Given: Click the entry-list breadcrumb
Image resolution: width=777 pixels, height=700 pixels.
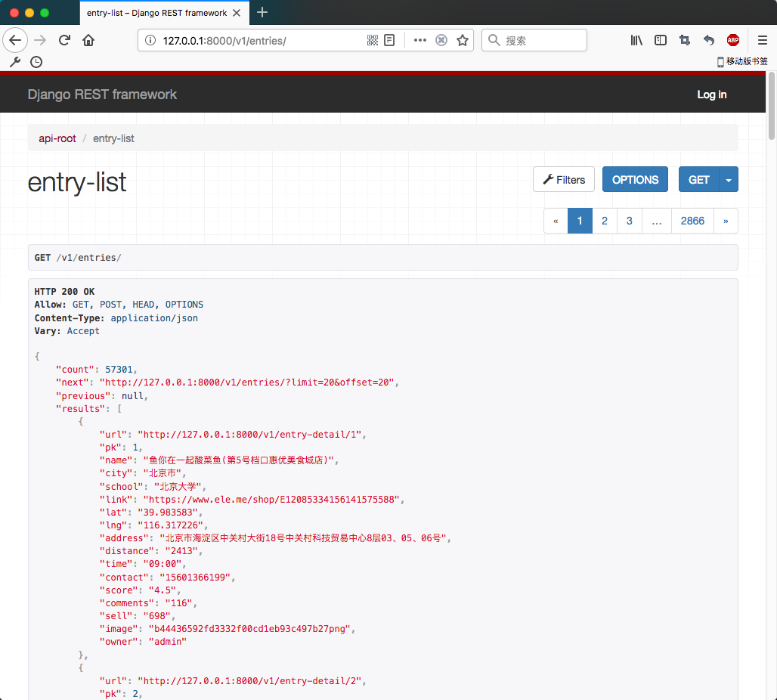Looking at the screenshot, I should click(113, 138).
